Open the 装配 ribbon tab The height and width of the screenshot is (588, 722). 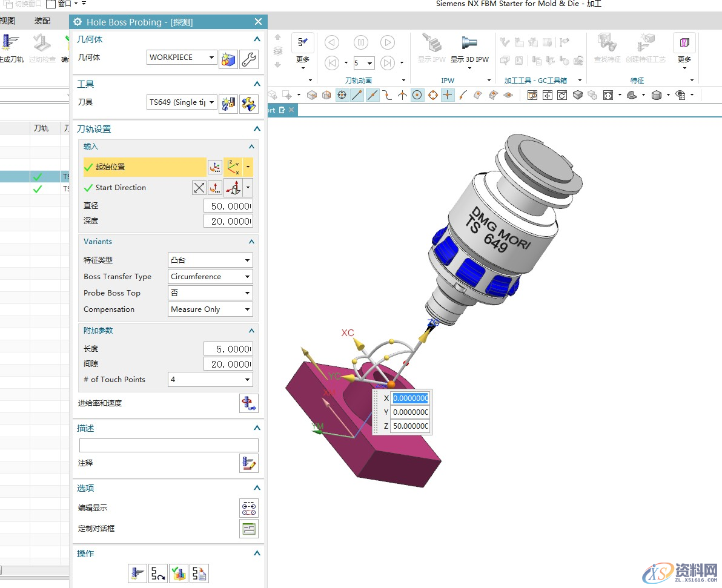coord(42,21)
